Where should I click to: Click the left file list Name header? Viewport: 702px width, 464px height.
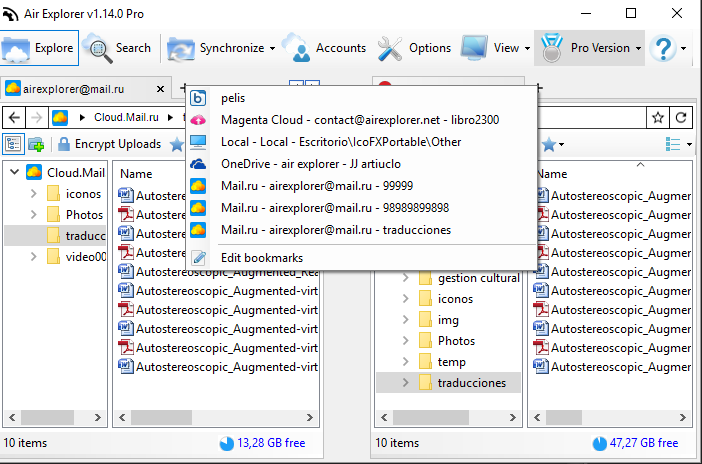point(136,174)
